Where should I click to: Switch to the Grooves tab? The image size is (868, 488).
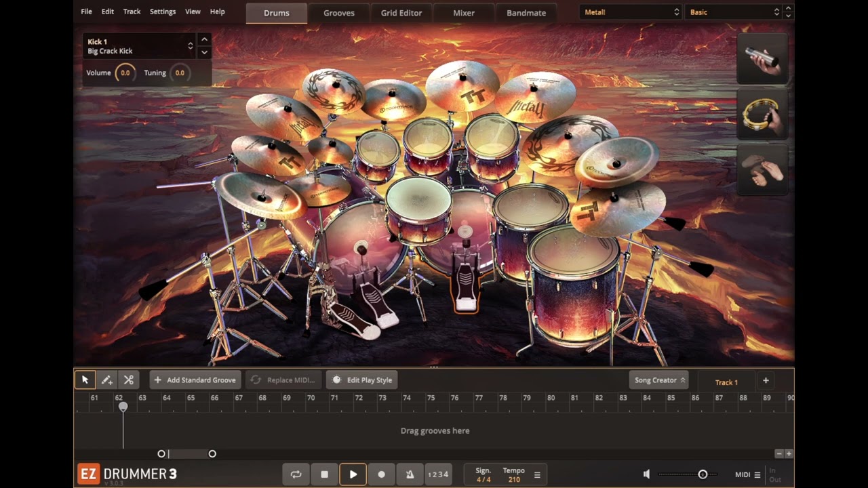coord(338,13)
